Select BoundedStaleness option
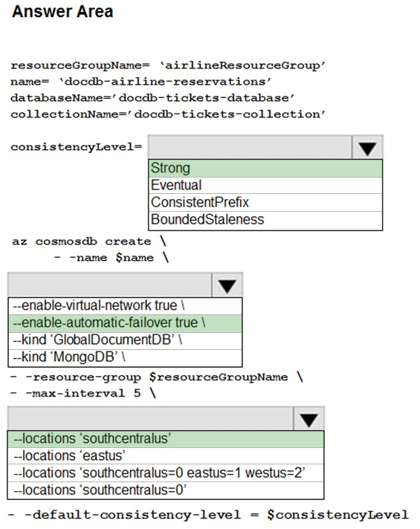 pos(265,221)
